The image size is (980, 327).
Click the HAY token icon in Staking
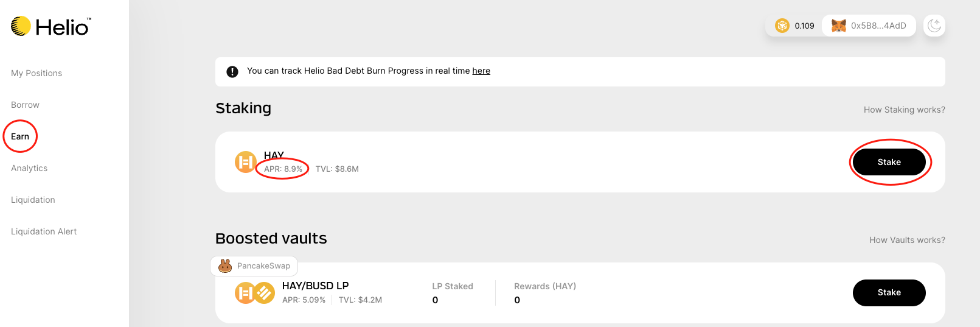(245, 162)
